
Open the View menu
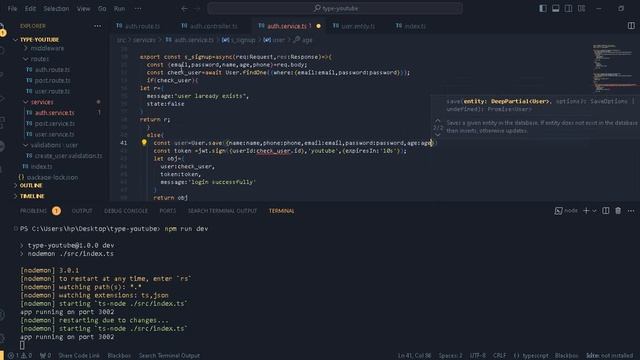click(83, 9)
